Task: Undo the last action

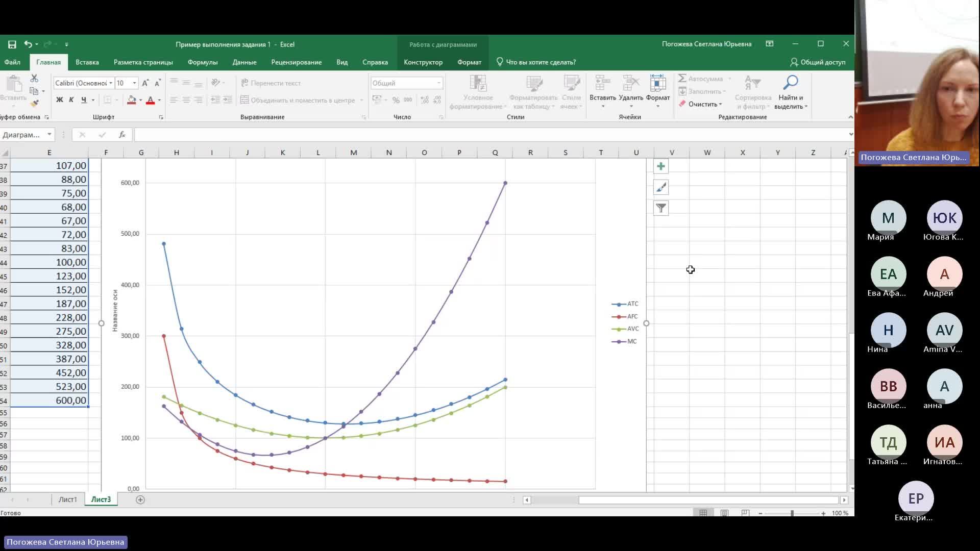Action: click(28, 44)
